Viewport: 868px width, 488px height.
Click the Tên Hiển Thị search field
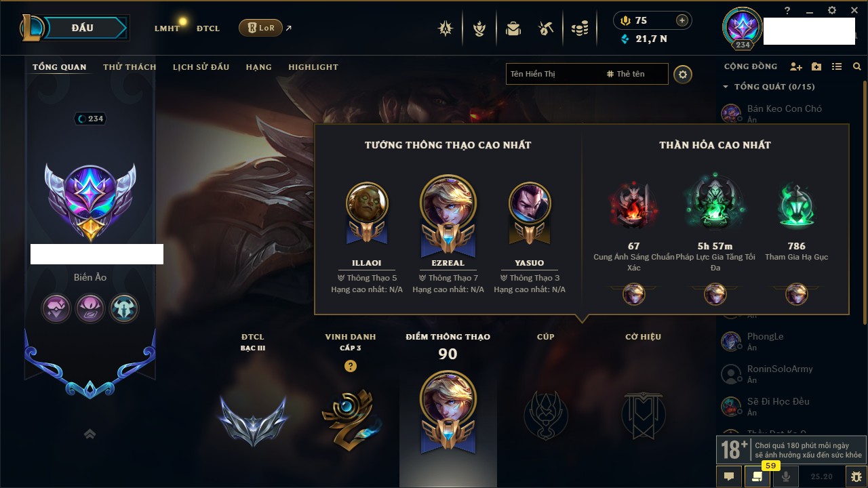554,74
